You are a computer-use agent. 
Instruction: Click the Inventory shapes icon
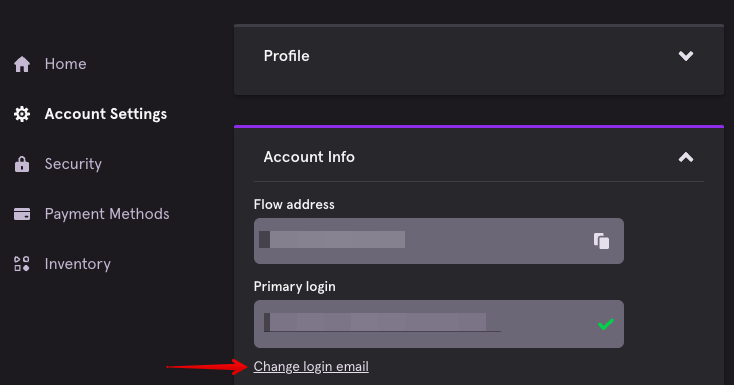[22, 264]
